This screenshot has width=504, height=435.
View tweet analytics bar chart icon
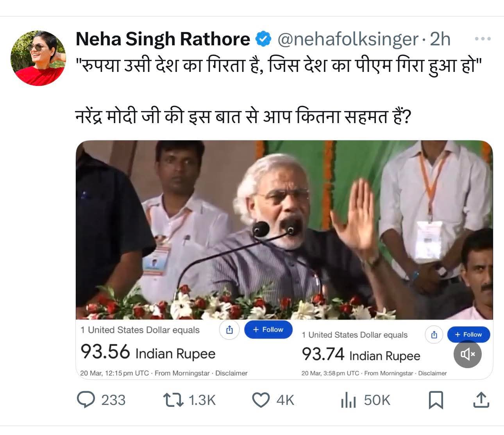[349, 400]
